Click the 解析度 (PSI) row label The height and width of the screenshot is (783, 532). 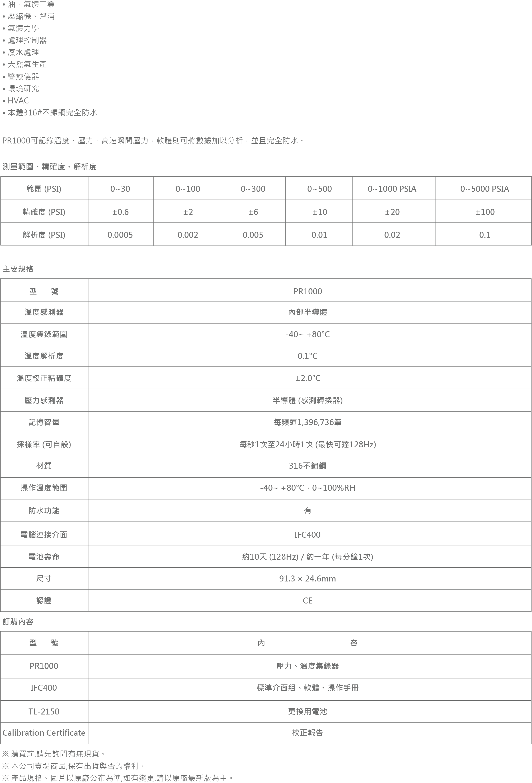point(44,235)
